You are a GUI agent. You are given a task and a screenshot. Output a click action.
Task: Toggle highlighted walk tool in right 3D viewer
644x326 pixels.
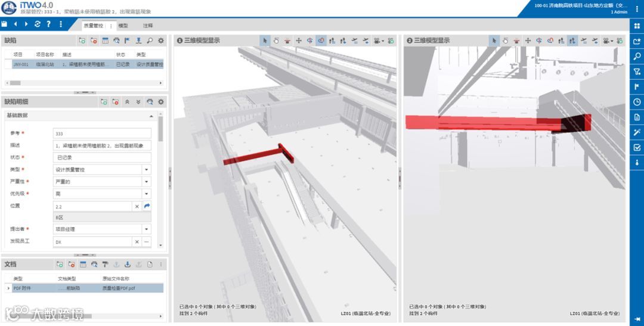click(572, 41)
